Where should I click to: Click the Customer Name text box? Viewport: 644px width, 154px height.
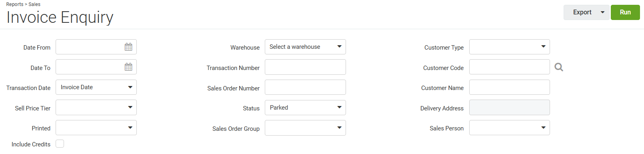509,87
